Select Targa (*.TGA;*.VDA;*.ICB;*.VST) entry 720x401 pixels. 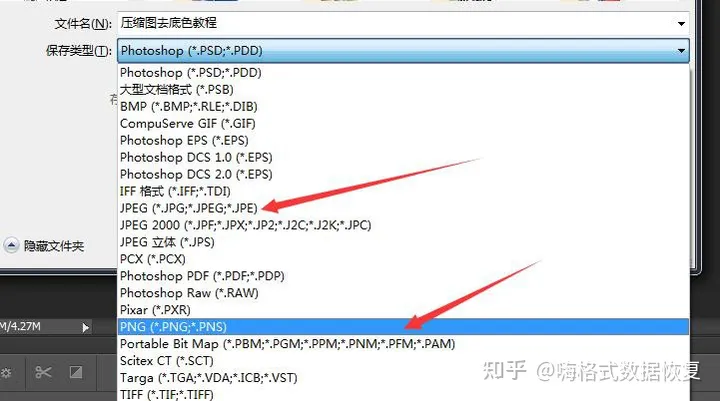(x=403, y=378)
